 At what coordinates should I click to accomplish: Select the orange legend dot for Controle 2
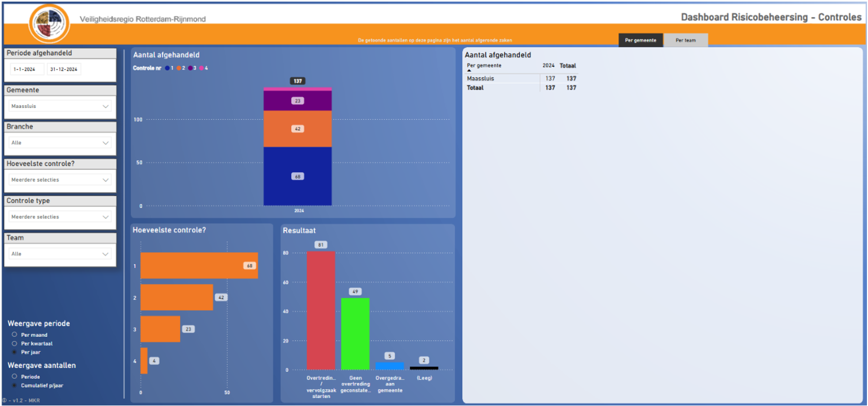(179, 68)
